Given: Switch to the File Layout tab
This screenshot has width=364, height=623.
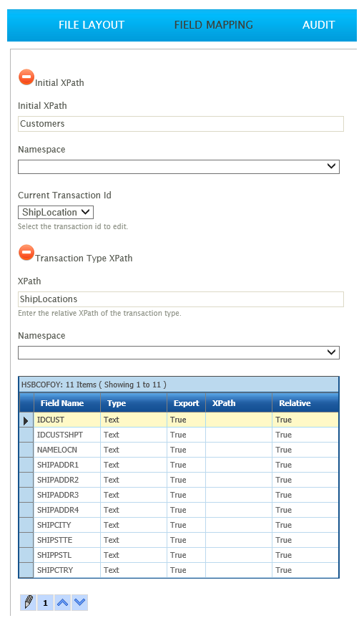Looking at the screenshot, I should coord(92,25).
